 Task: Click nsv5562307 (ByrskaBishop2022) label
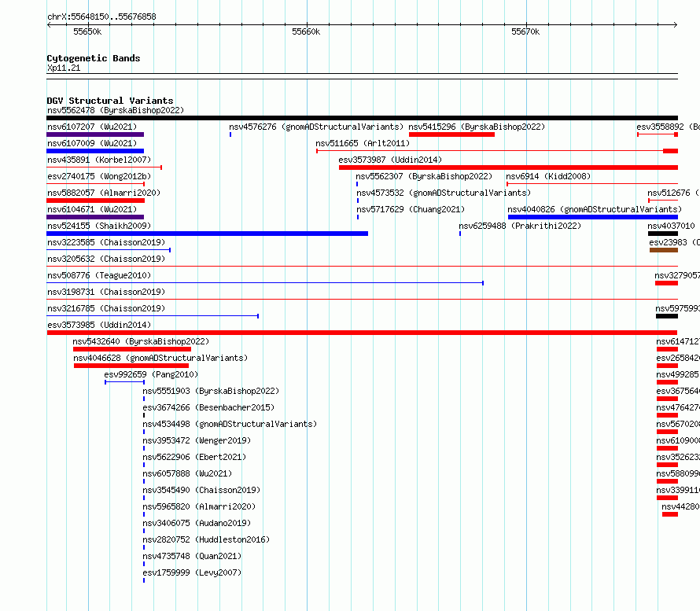424,176
